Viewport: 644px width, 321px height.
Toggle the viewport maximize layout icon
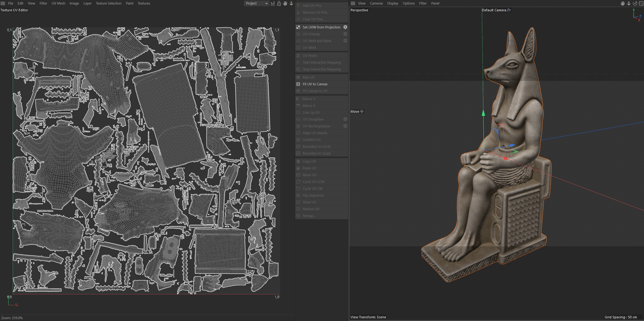(641, 3)
